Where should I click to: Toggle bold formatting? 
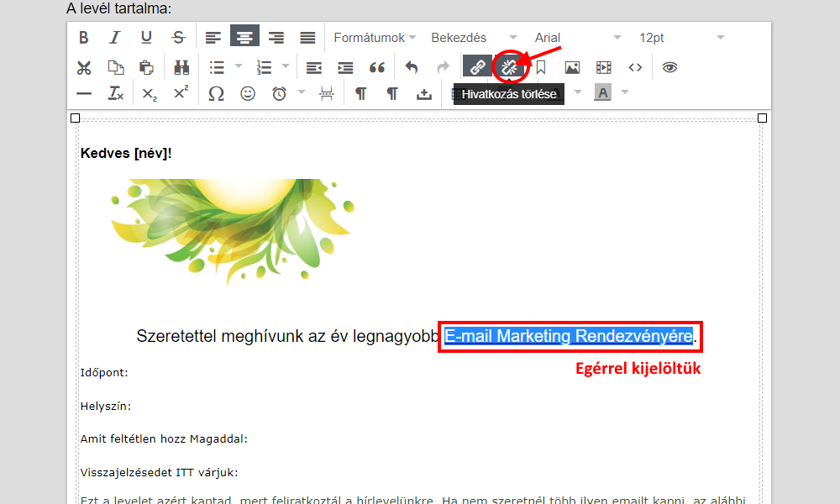[83, 38]
